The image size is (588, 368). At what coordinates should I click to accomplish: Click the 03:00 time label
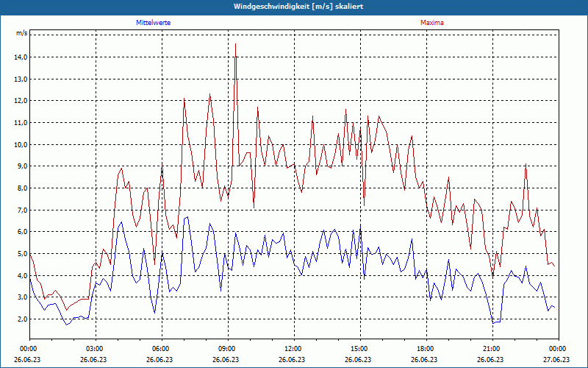pos(96,349)
